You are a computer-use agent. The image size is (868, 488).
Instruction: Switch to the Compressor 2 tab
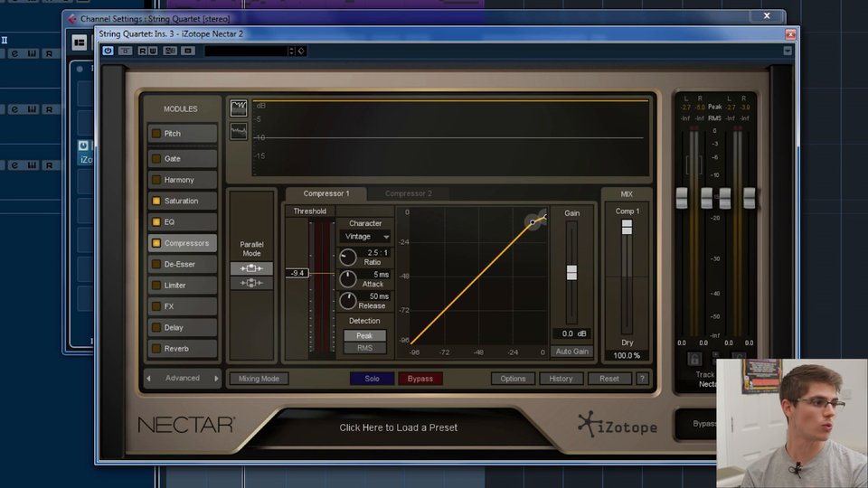coord(409,193)
